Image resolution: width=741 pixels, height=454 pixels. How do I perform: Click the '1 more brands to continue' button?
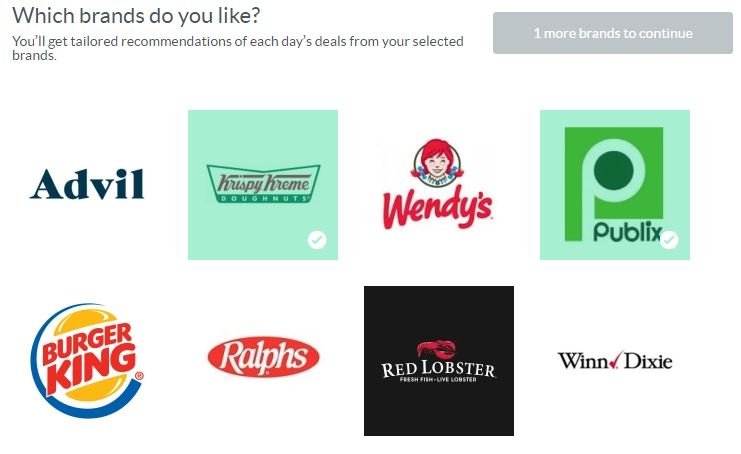coord(613,33)
